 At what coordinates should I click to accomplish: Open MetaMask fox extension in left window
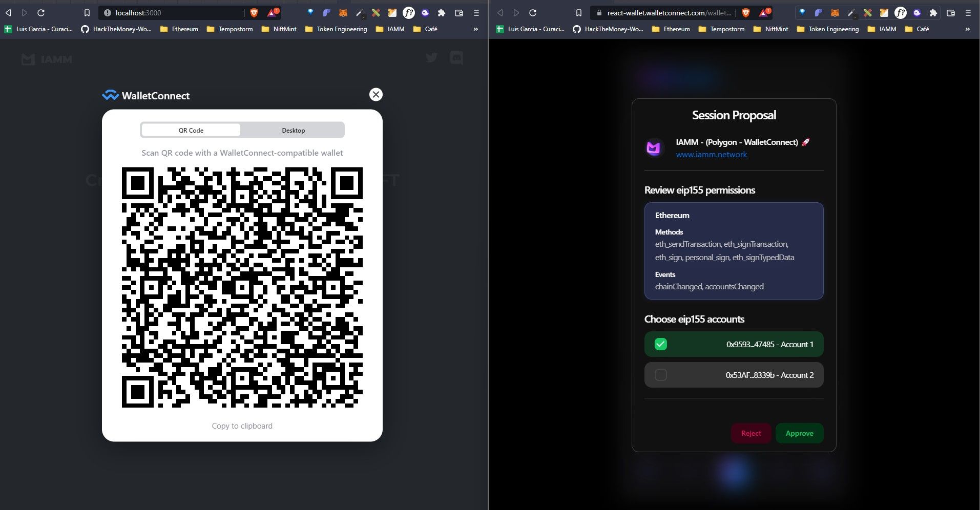click(x=343, y=13)
